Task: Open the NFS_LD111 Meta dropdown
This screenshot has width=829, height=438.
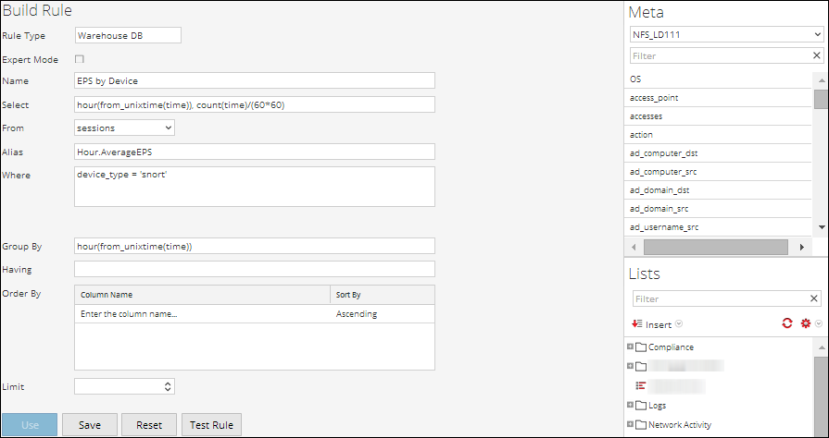Action: (726, 35)
